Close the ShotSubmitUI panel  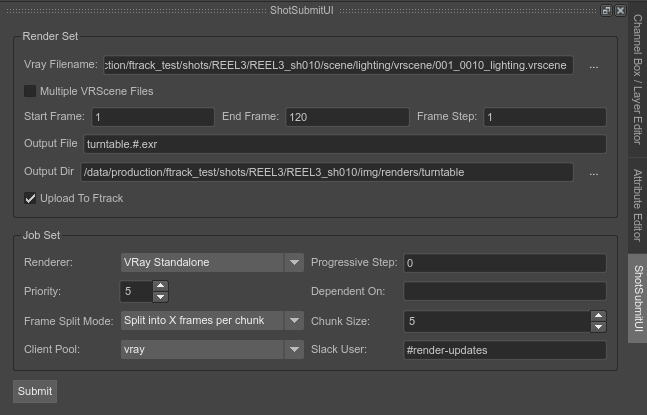tap(620, 10)
